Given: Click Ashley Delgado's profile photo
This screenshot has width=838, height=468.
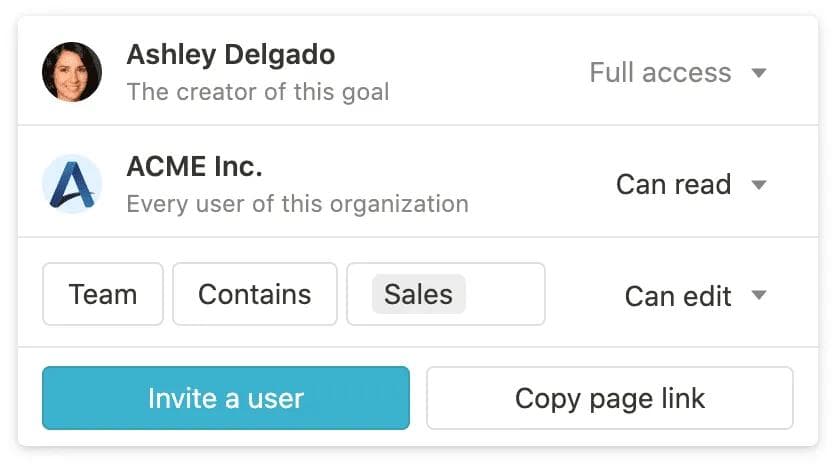Looking at the screenshot, I should [x=72, y=72].
